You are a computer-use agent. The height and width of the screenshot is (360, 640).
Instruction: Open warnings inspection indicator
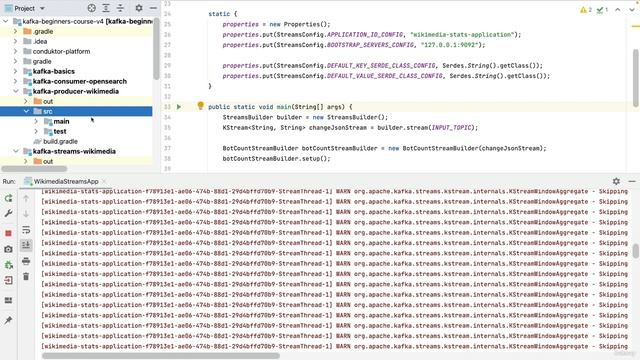point(586,10)
